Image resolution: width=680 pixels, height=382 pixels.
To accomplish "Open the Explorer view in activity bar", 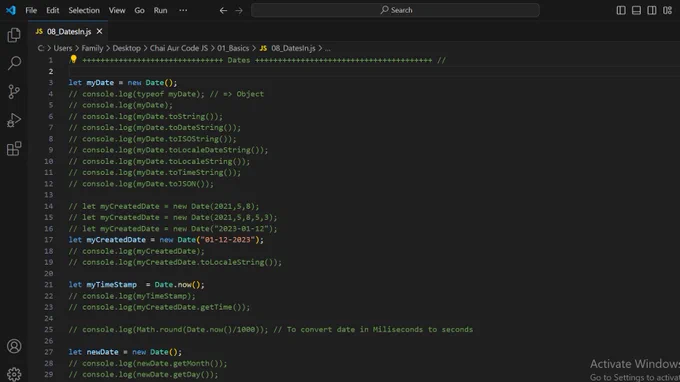I will click(14, 35).
